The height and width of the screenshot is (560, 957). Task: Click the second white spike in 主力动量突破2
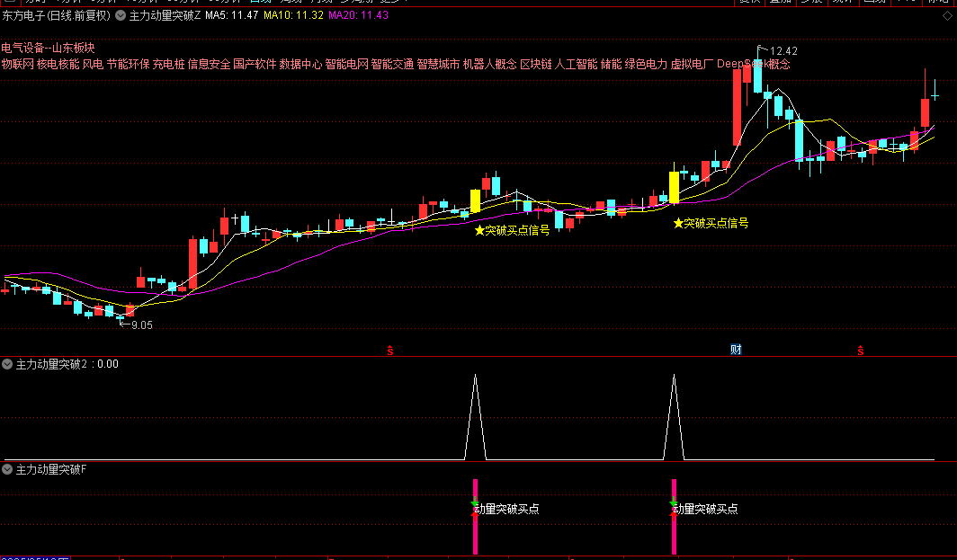(674, 417)
